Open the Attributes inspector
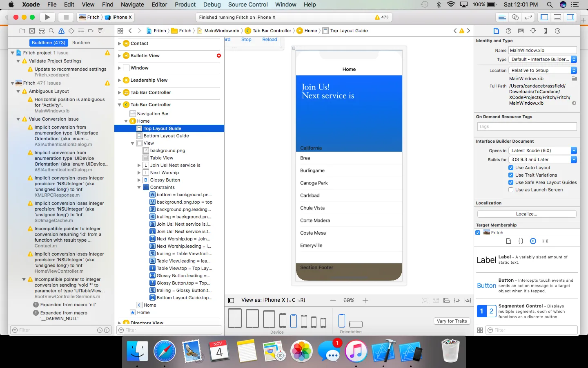588x368 pixels. click(x=533, y=31)
